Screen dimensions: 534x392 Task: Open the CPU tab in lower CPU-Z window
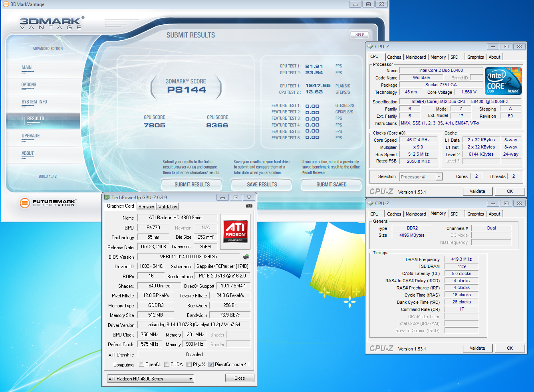(x=375, y=214)
